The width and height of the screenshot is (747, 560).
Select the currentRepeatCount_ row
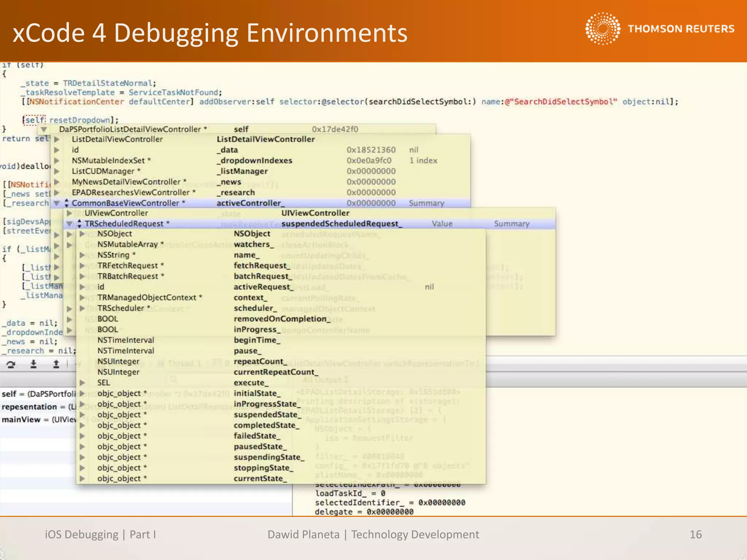[x=281, y=372]
